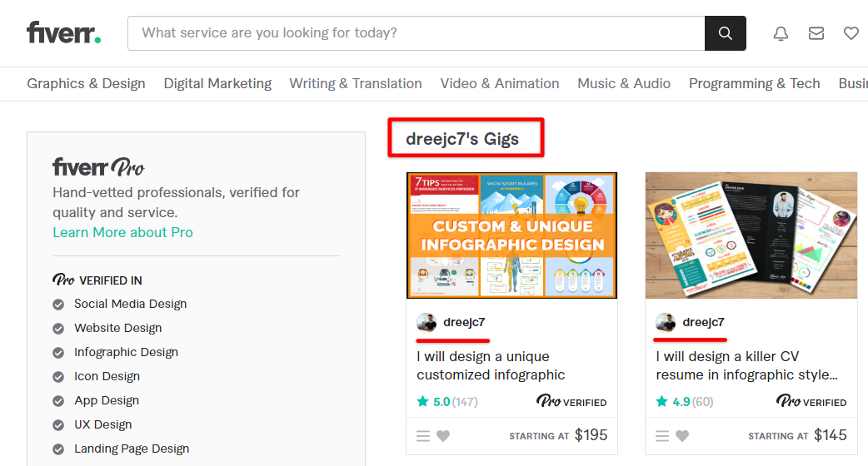Click the search magnifier button

point(726,33)
